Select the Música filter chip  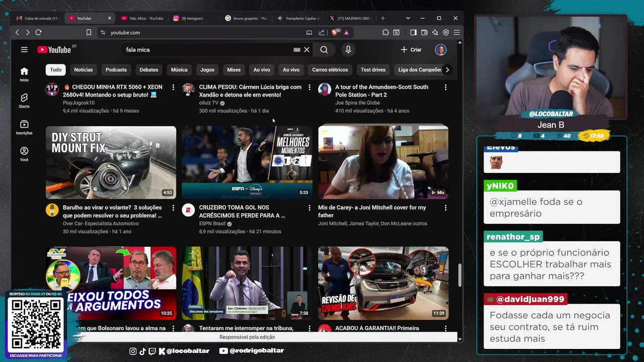pyautogui.click(x=179, y=70)
